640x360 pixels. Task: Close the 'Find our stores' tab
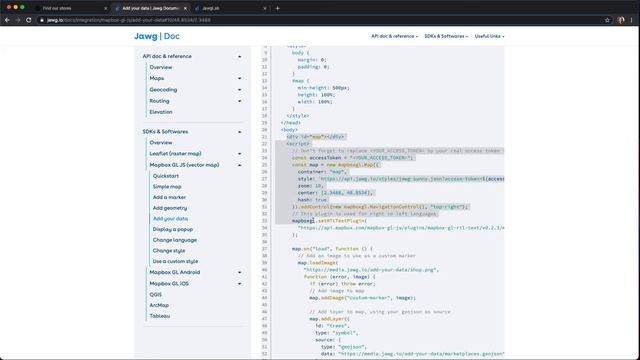106,8
